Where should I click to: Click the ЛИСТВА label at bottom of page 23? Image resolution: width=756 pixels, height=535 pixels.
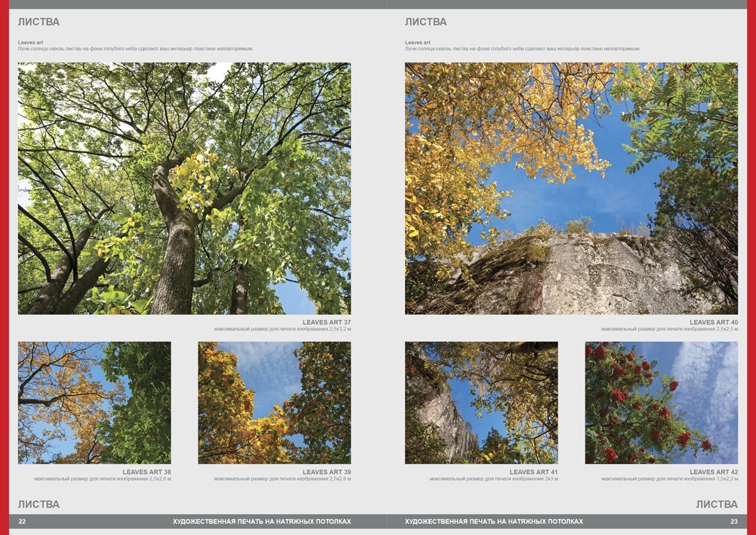coord(716,504)
